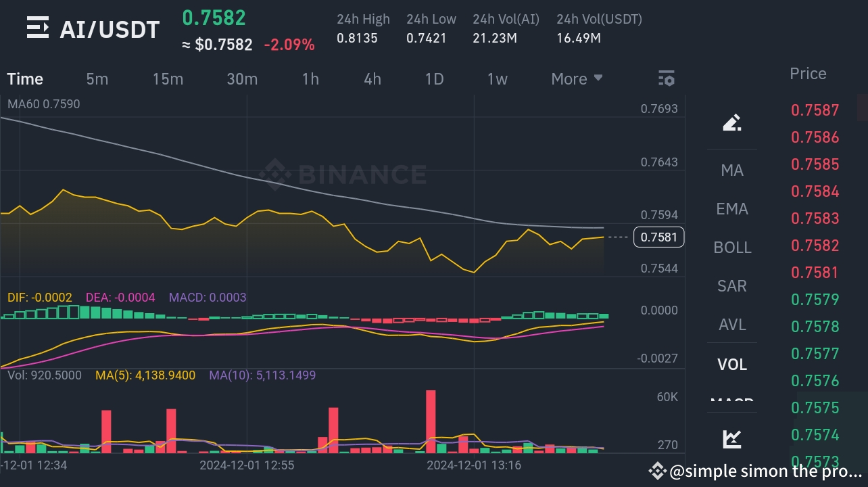
Task: Toggle the VOL indicator display
Action: tap(732, 365)
